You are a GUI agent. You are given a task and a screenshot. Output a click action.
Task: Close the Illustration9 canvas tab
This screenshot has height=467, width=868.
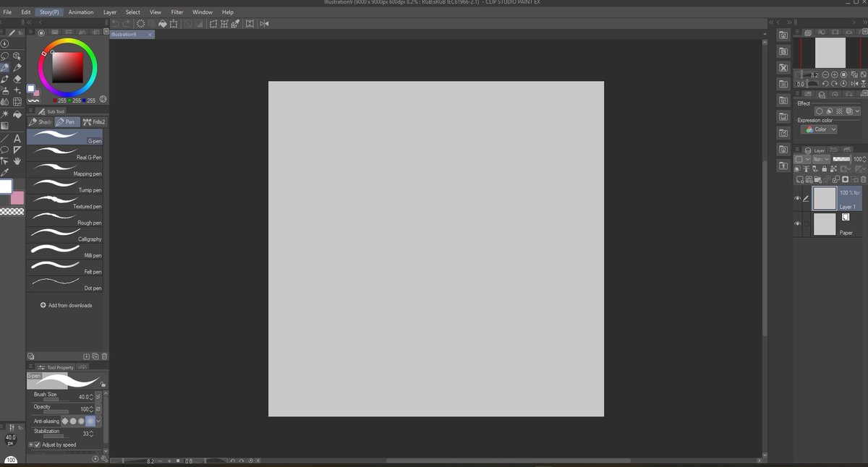pos(150,34)
